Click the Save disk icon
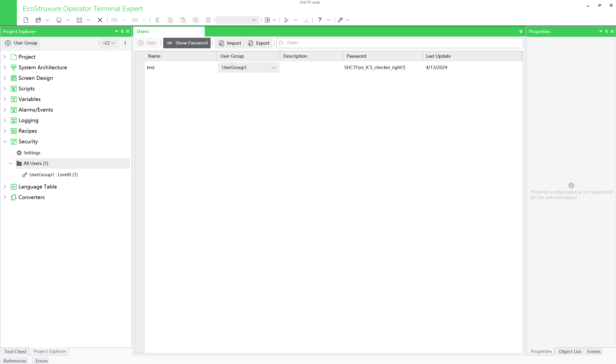The image size is (616, 364). tap(79, 20)
